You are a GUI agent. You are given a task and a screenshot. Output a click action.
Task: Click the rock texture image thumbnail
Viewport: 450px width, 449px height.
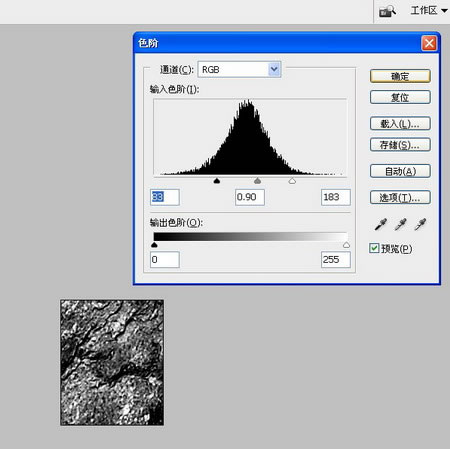112,362
